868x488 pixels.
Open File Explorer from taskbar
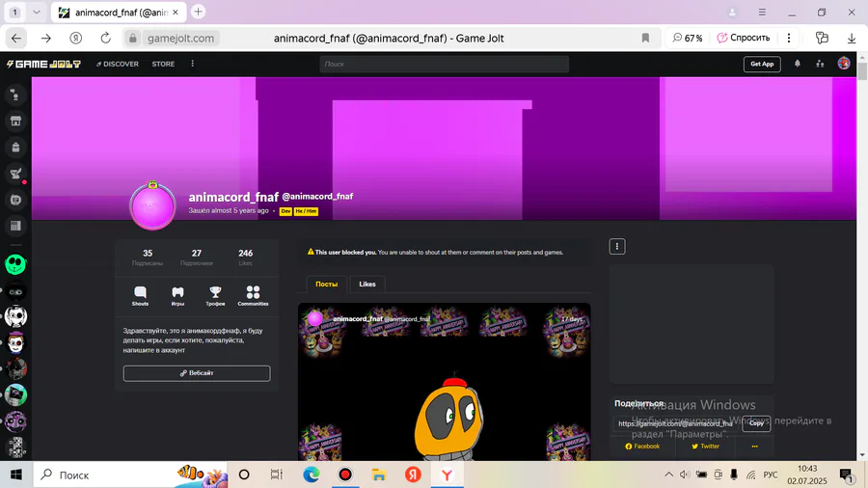[379, 474]
